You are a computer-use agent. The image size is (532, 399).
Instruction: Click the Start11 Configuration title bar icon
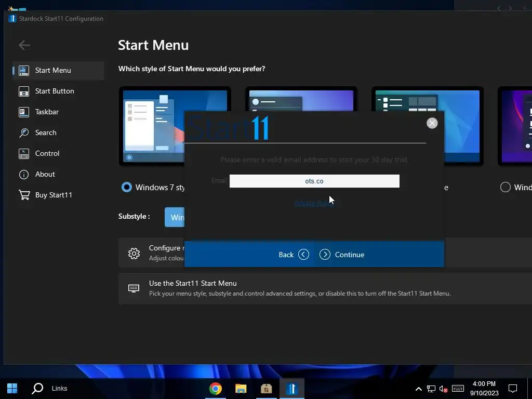(12, 18)
